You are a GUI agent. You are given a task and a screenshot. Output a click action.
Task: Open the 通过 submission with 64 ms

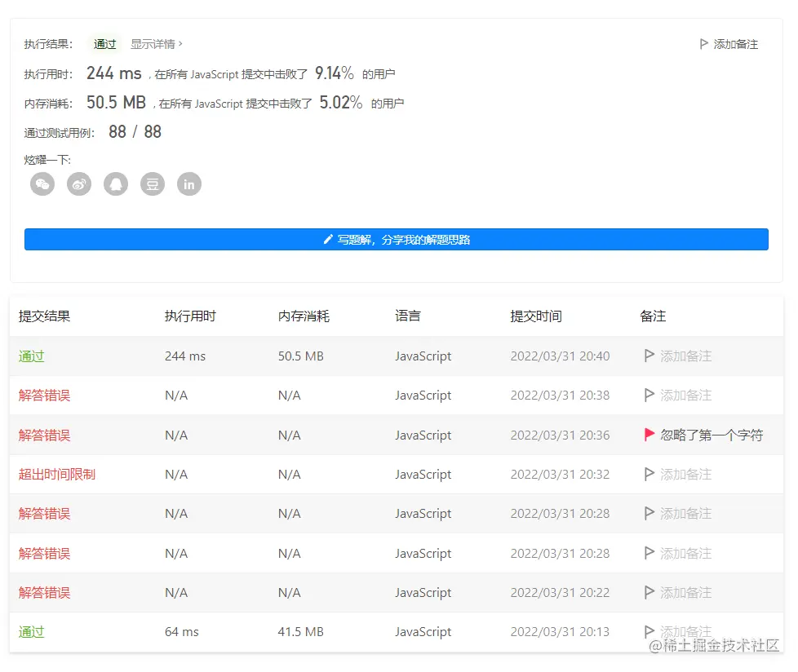point(32,632)
